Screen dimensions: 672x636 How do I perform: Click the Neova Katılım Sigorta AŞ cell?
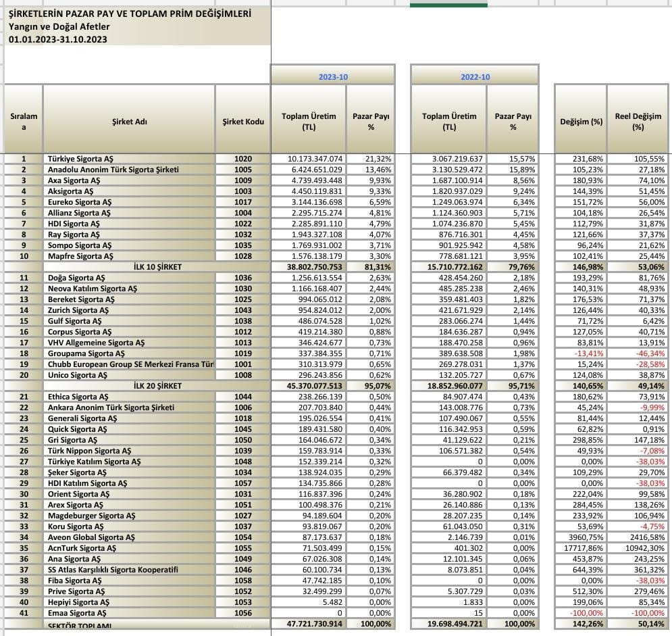pyautogui.click(x=129, y=289)
